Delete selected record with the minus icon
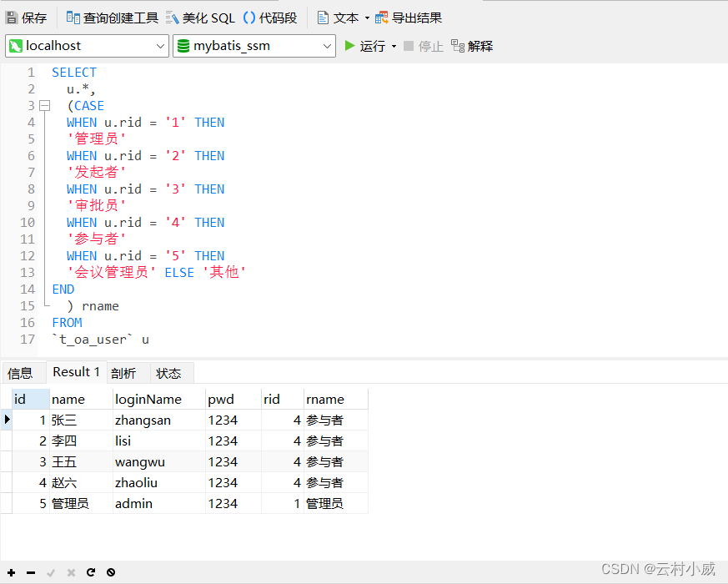The width and height of the screenshot is (728, 584). 29,572
